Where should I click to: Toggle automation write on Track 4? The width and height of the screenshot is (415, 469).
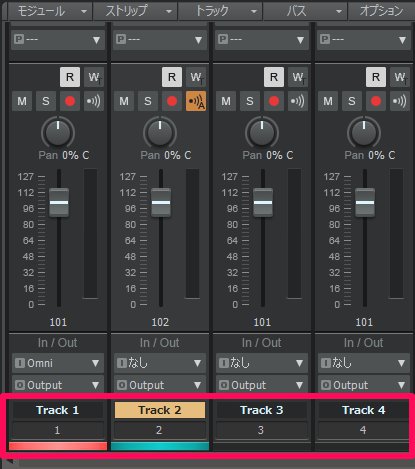tap(400, 77)
